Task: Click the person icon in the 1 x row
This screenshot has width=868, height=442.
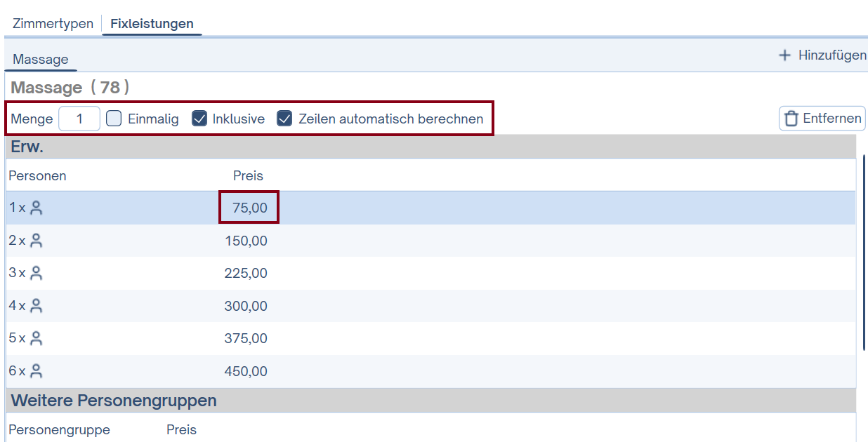Action: [x=37, y=208]
